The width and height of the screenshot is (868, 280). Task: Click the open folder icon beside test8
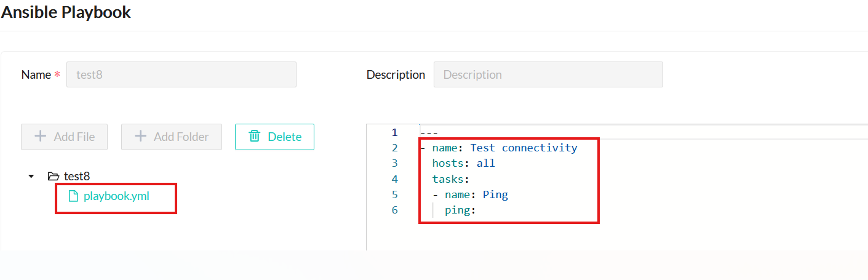click(54, 177)
